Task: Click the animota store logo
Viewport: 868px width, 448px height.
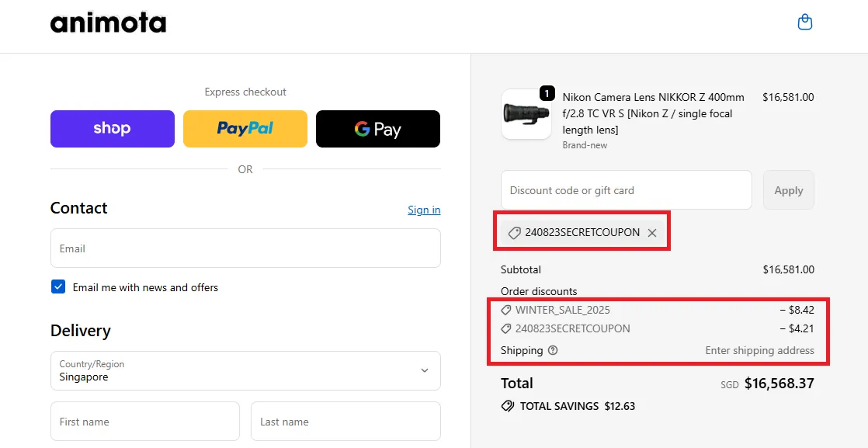Action: tap(108, 23)
